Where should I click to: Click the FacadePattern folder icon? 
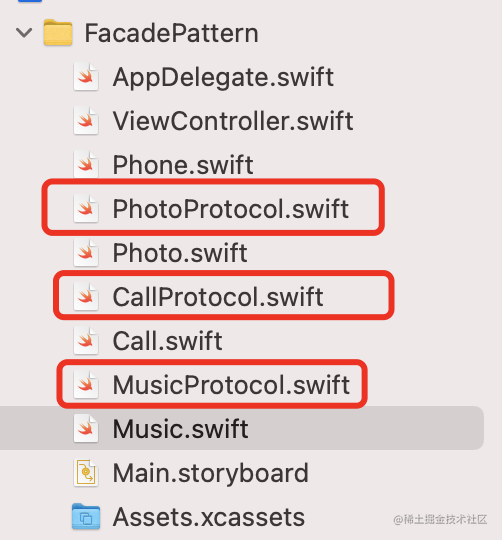tap(58, 33)
